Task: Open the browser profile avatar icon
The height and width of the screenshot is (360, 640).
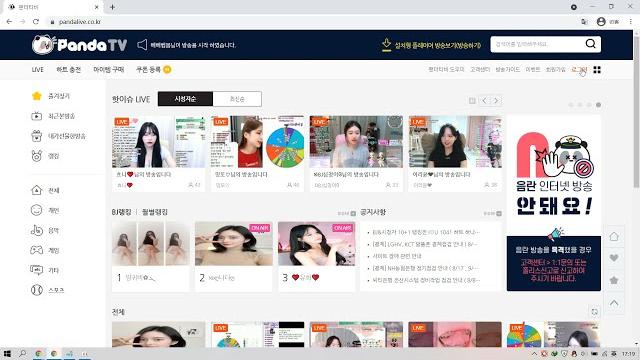Action: pyautogui.click(x=601, y=22)
